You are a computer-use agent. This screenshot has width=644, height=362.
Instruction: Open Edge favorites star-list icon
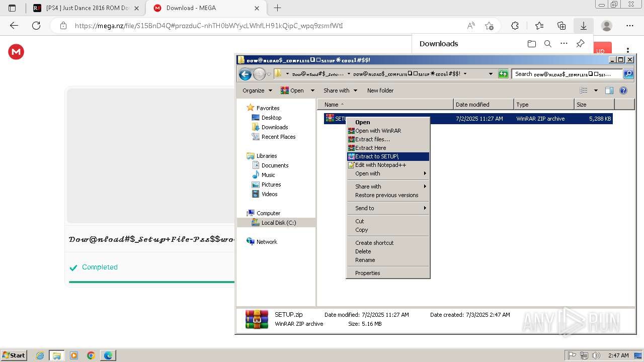539,26
